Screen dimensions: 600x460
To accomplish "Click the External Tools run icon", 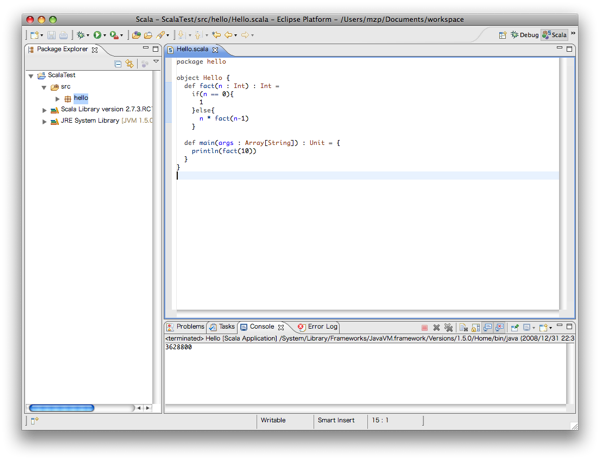I will (114, 35).
